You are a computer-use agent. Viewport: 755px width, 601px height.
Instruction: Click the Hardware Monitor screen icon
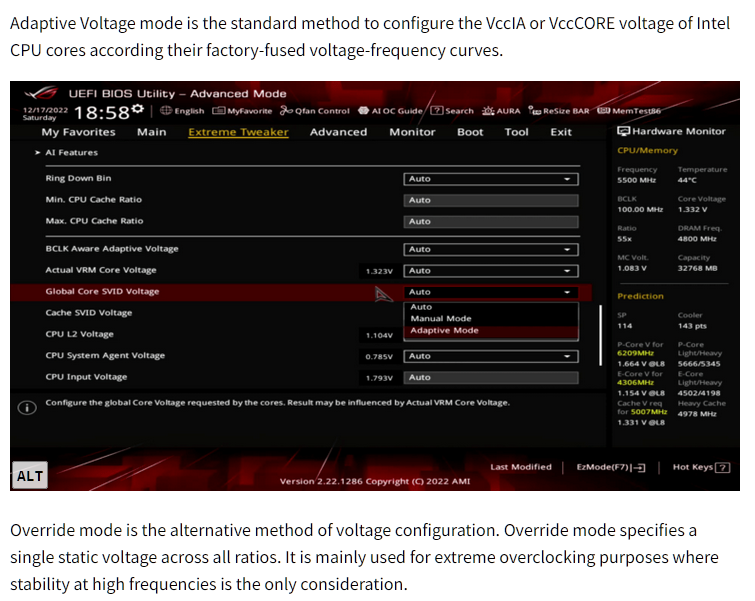[x=624, y=131]
